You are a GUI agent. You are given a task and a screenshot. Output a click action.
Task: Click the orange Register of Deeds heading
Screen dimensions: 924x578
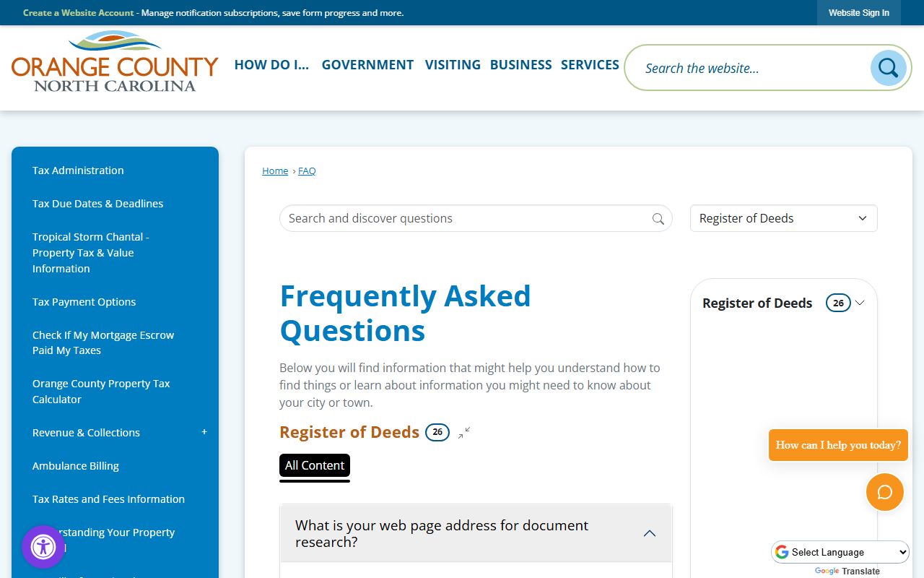349,432
